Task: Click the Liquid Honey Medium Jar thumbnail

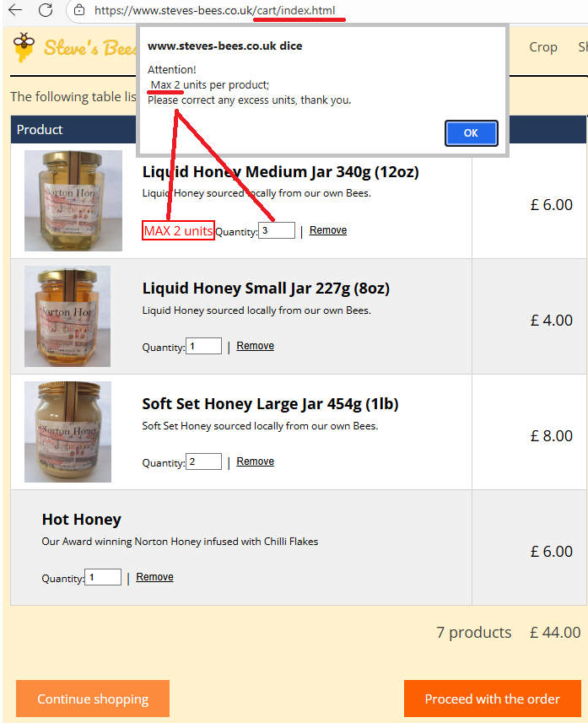Action: [x=73, y=201]
